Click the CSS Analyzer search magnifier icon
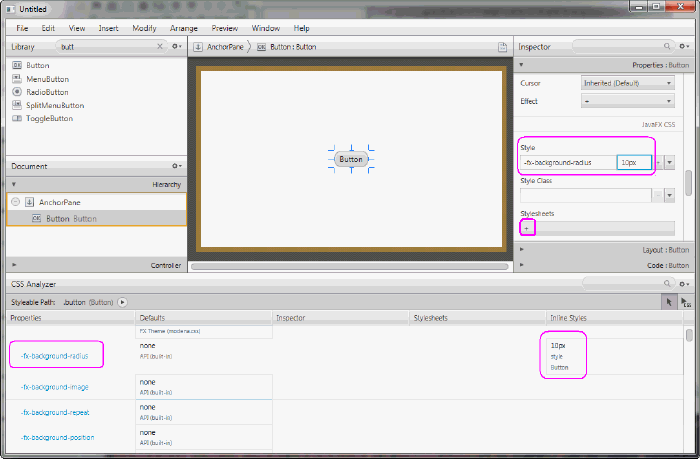The width and height of the screenshot is (700, 459). point(667,284)
